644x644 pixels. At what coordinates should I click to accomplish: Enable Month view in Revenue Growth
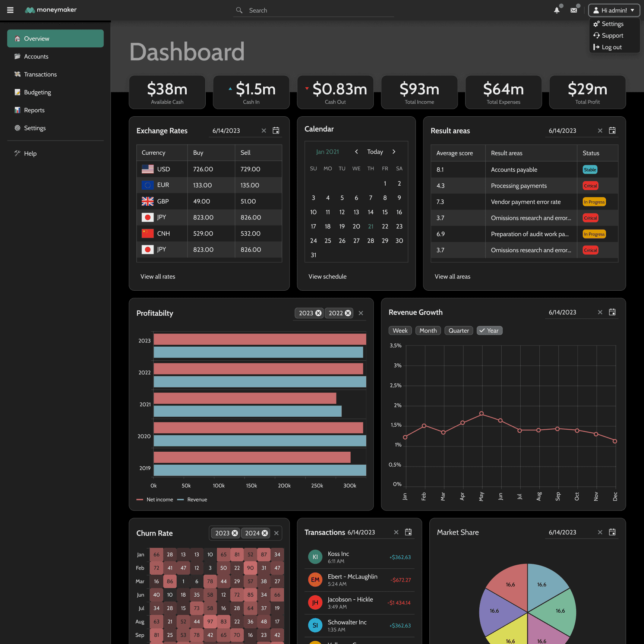428,331
